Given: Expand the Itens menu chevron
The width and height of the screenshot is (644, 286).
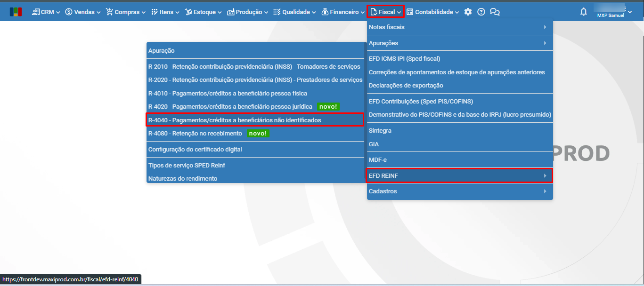Looking at the screenshot, I should [178, 12].
